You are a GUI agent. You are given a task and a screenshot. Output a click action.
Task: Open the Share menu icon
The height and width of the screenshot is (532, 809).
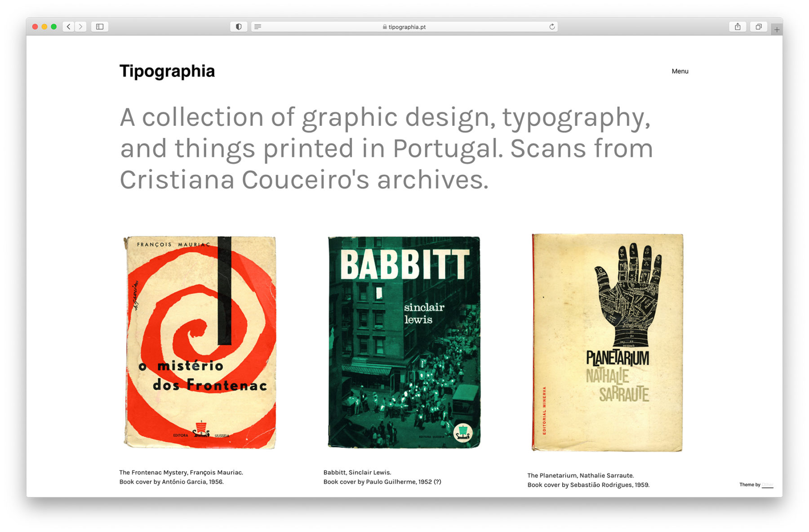738,27
